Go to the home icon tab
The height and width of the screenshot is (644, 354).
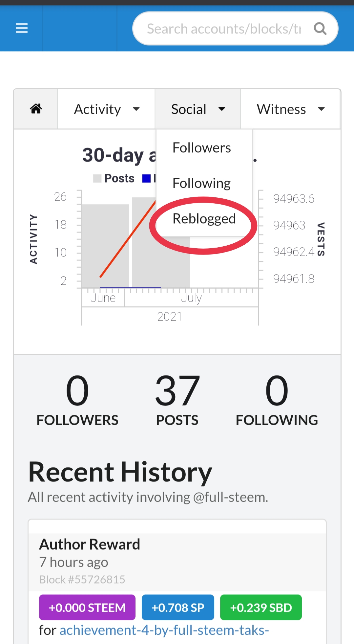pos(36,109)
